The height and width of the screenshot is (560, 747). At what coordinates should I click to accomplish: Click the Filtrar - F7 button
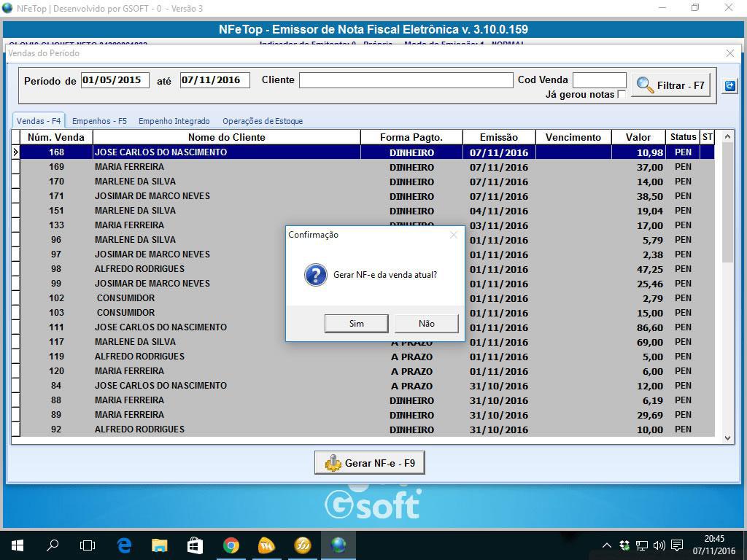tap(671, 85)
